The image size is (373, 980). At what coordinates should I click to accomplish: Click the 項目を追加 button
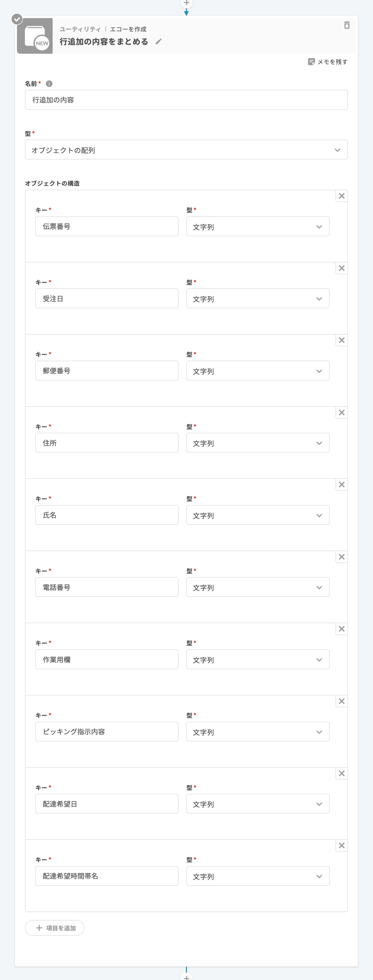(x=55, y=928)
